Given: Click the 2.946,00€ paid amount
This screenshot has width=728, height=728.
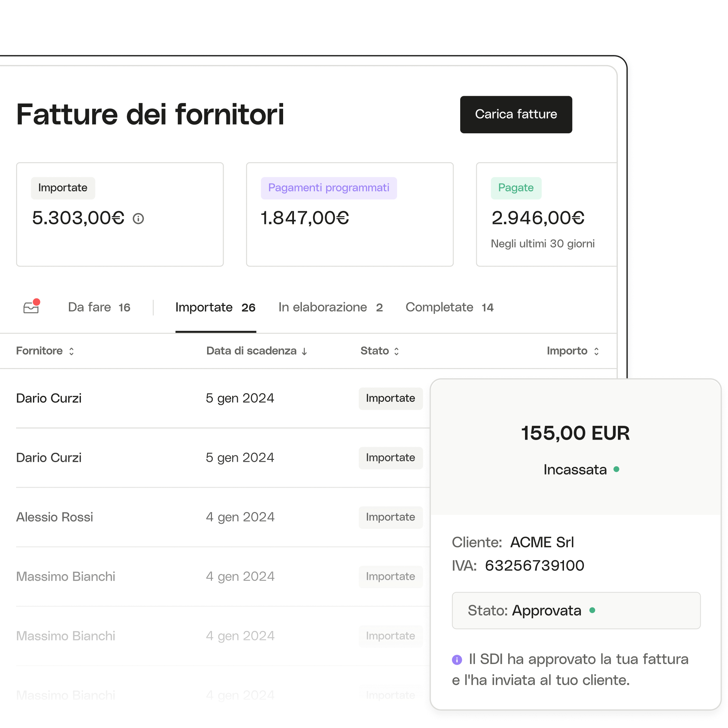Looking at the screenshot, I should pos(538,218).
